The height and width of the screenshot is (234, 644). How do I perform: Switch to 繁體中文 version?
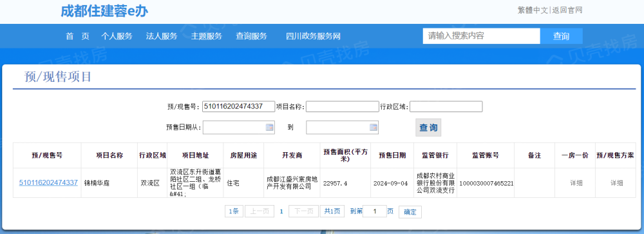[533, 10]
